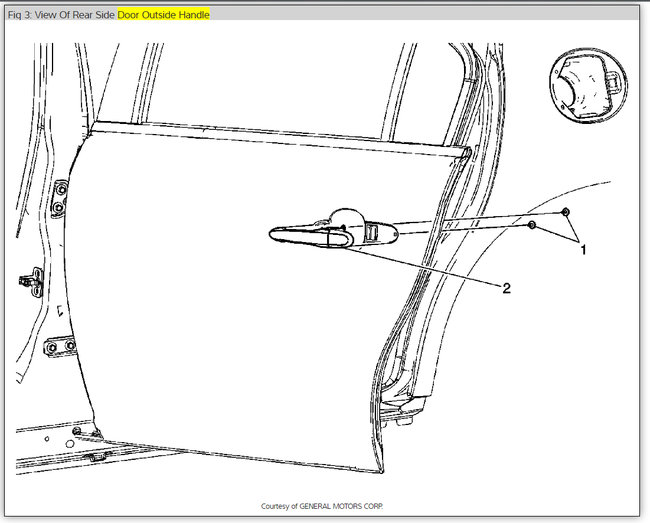The width and height of the screenshot is (650, 523).
Task: Click the lower door hinge bracket
Action: pyautogui.click(x=60, y=347)
